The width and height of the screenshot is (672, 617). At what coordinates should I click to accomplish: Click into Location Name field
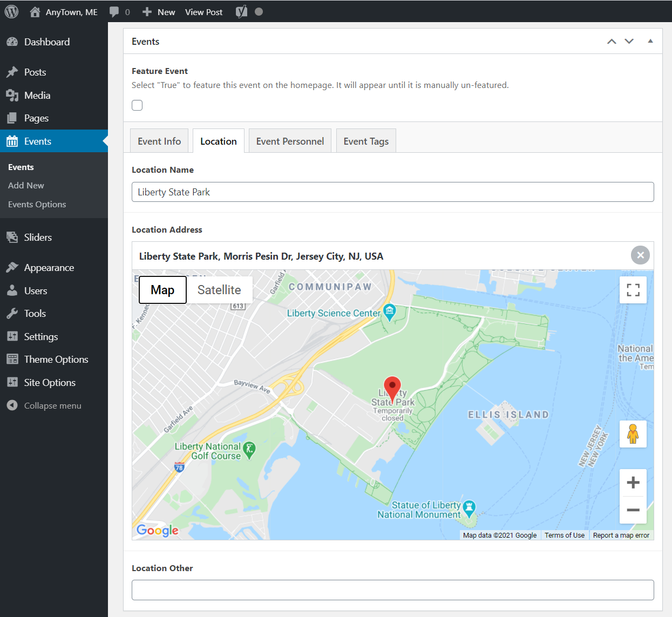[x=393, y=192]
